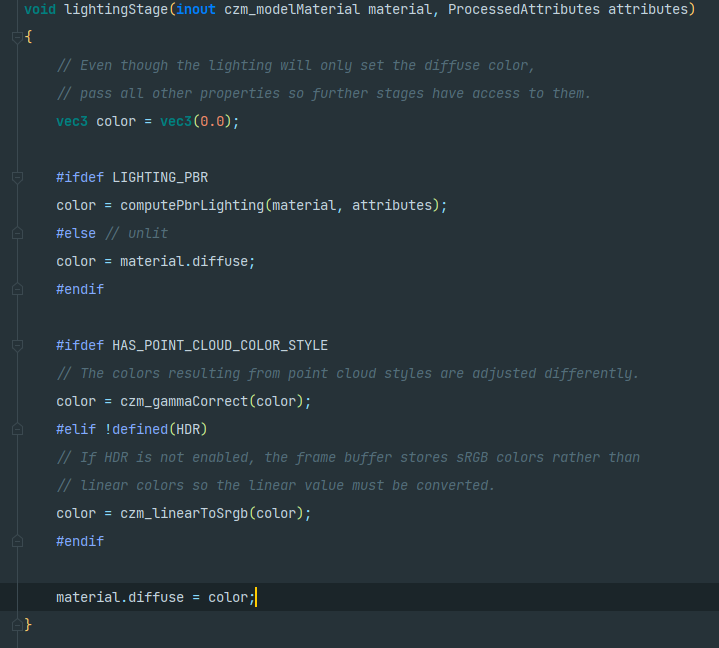Click the lightingStage function name

pyautogui.click(x=116, y=10)
